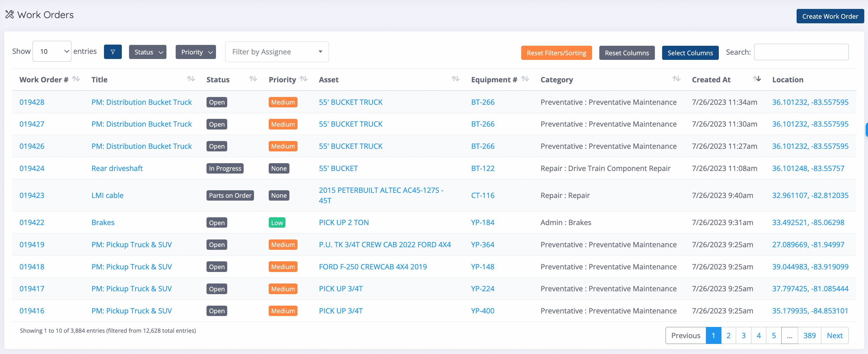Open work order 019424
The image size is (868, 354).
32,168
